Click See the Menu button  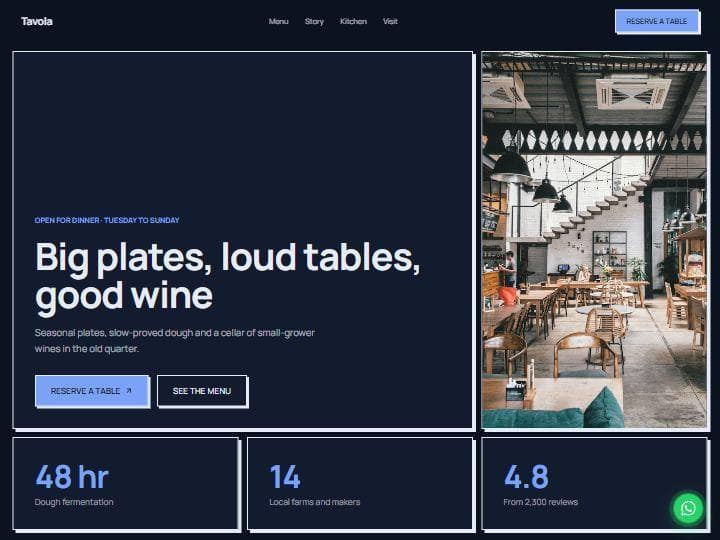pyautogui.click(x=202, y=391)
